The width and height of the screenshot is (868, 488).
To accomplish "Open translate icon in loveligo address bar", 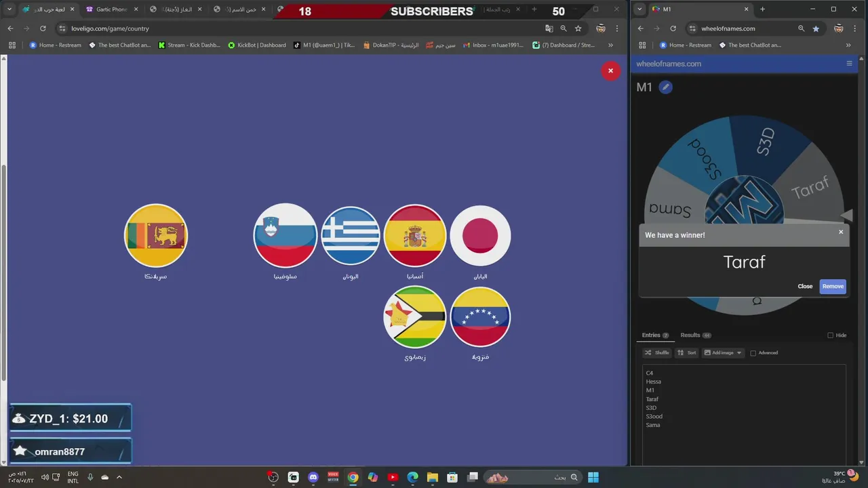I will (549, 28).
